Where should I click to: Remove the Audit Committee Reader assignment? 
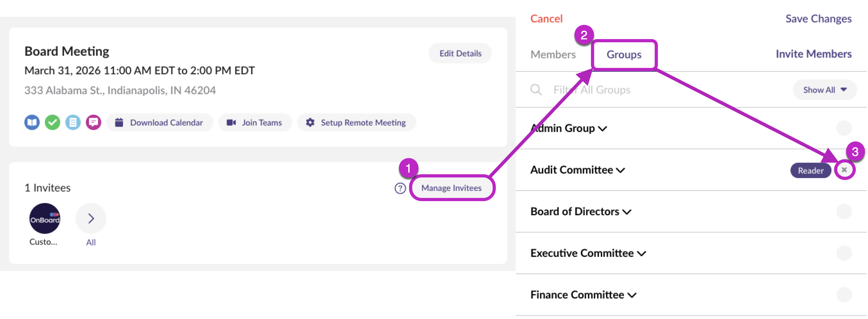[844, 170]
